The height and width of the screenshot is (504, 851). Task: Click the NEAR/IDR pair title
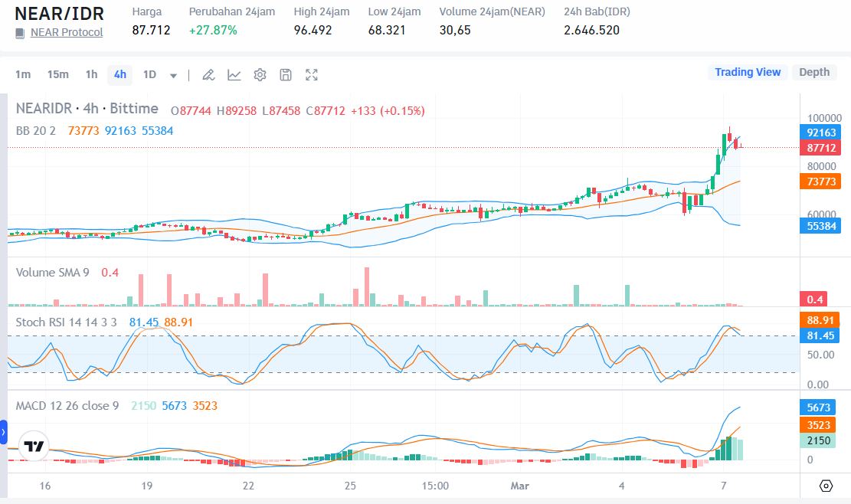59,14
